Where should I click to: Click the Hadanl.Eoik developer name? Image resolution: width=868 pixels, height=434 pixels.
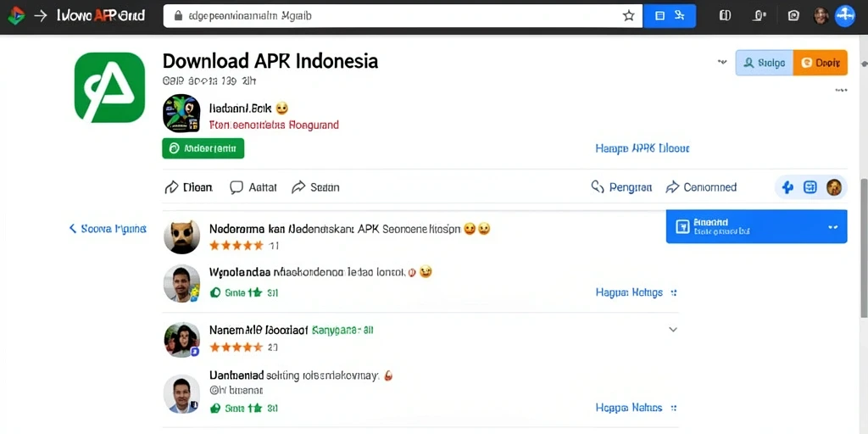click(x=240, y=108)
